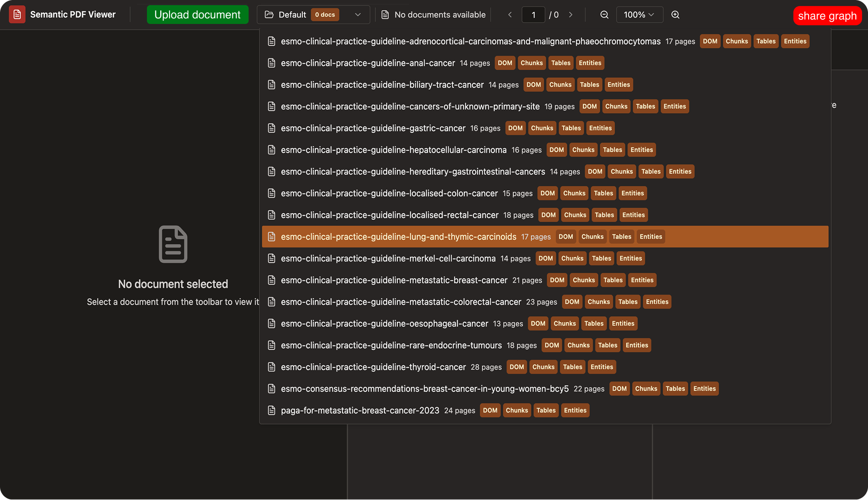
Task: Click Tables tag on gastric-cancer row
Action: pos(571,128)
